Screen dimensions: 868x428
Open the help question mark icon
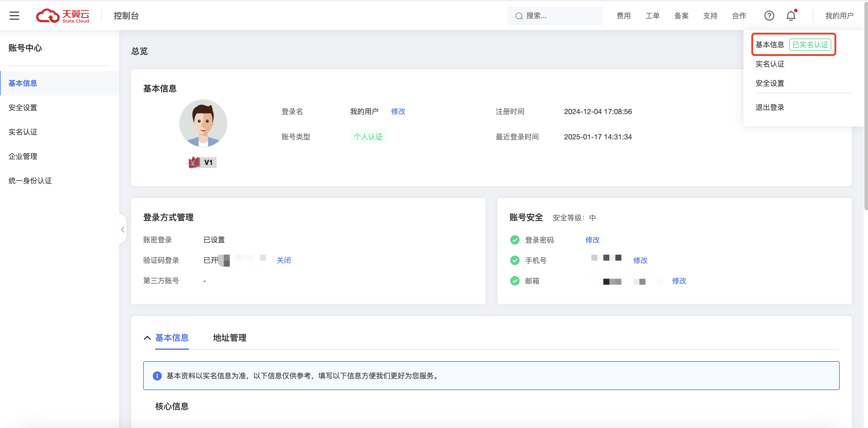(769, 16)
